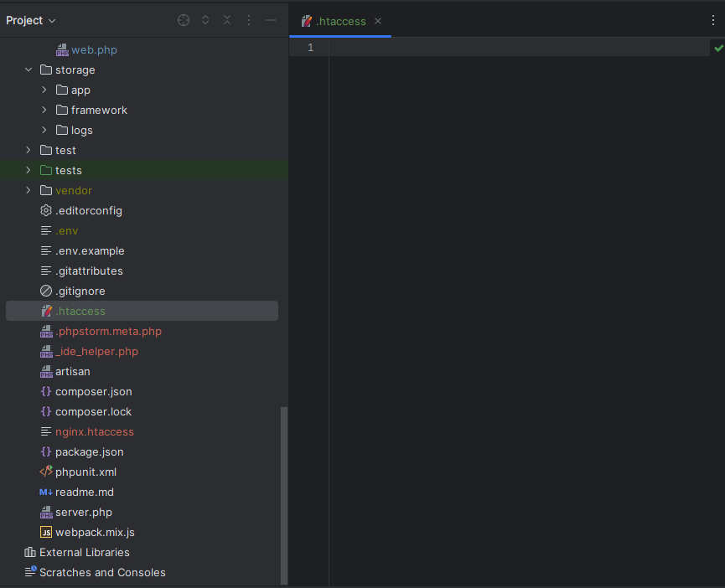Expand the app folder chevron

(x=44, y=90)
